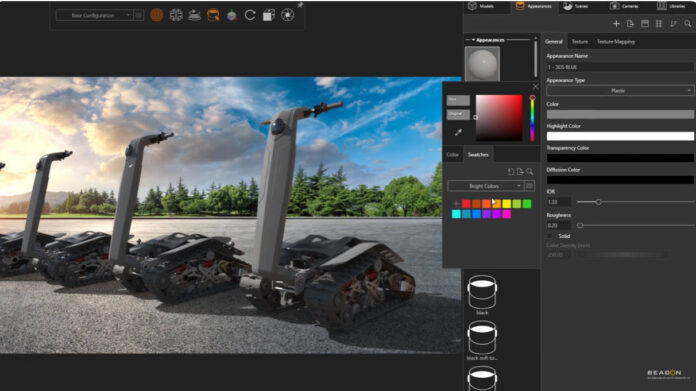The height and width of the screenshot is (391, 696).
Task: Click the IOR slider handle
Action: pos(598,202)
